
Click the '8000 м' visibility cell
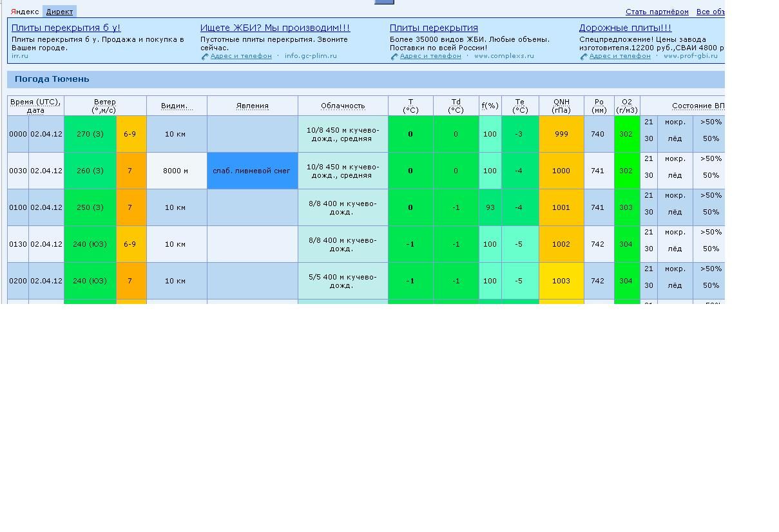pyautogui.click(x=176, y=171)
